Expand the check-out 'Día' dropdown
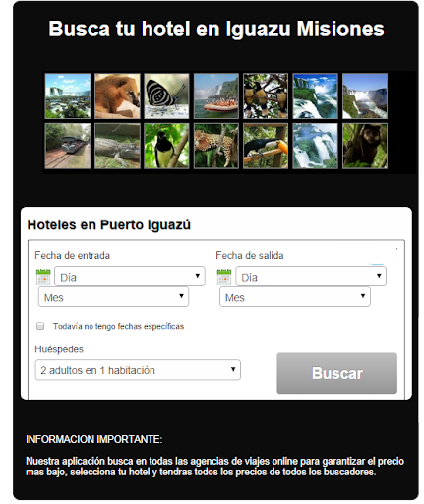424x504 pixels. [311, 277]
